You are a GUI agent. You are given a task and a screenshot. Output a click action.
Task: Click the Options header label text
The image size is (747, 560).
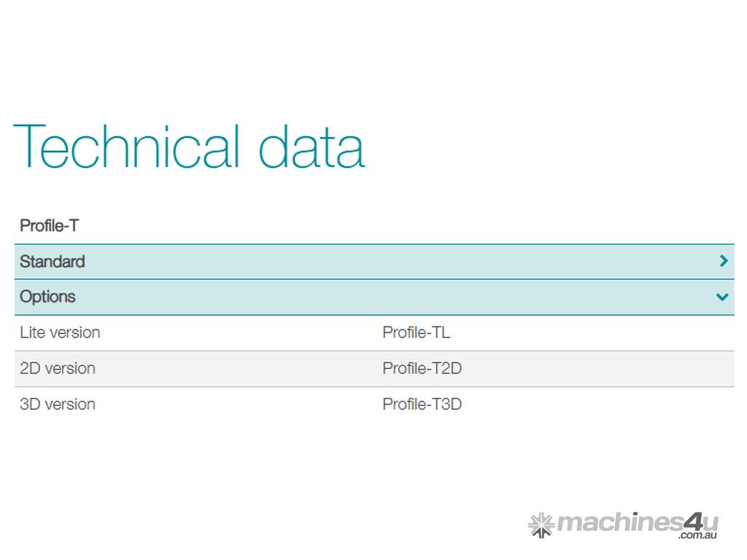tap(48, 297)
